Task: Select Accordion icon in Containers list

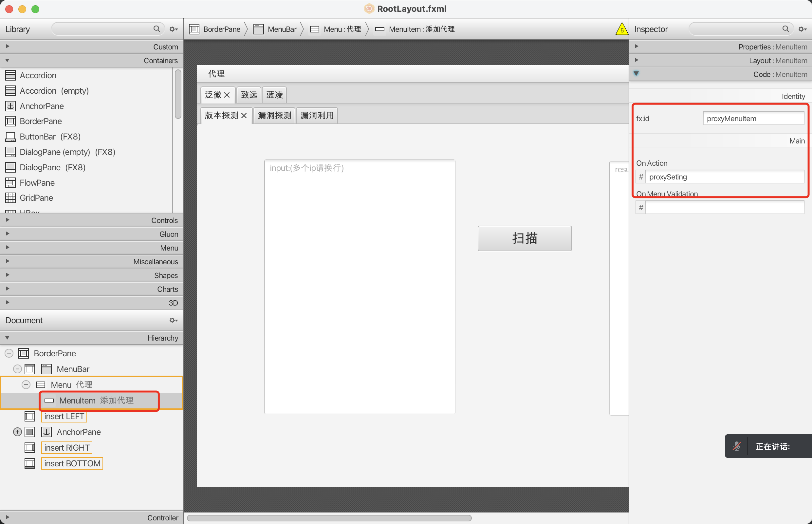Action: (10, 75)
